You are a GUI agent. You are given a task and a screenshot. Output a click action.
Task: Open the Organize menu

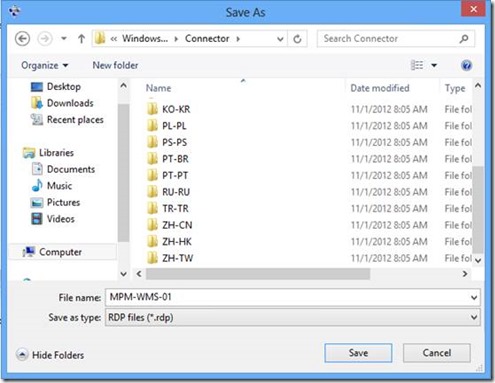pos(45,65)
